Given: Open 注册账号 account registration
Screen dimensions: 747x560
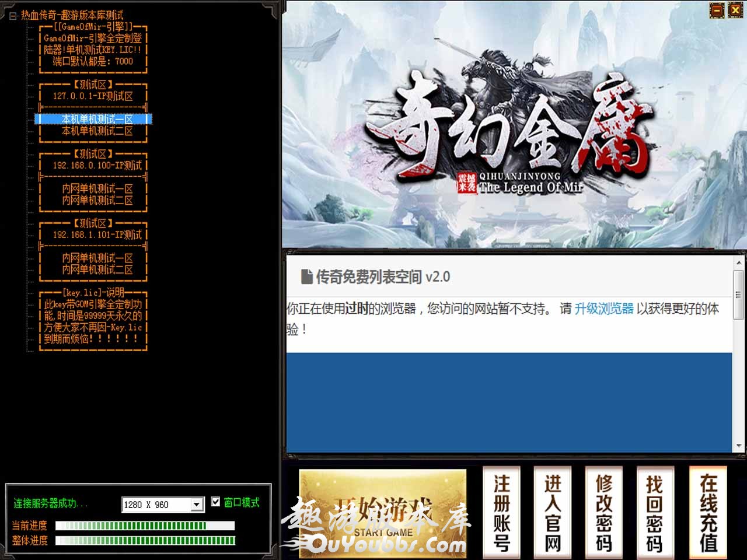Looking at the screenshot, I should click(x=501, y=512).
